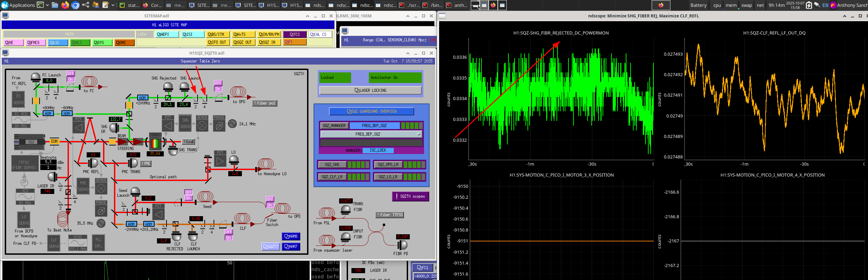Click the SHG Rejected photodiode icon
This screenshot has height=280, width=868.
click(x=168, y=87)
